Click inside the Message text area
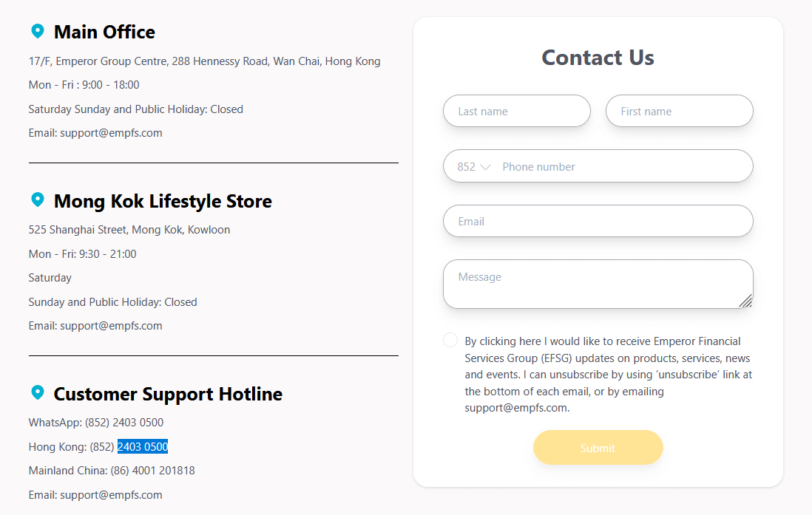812x515 pixels. click(598, 284)
